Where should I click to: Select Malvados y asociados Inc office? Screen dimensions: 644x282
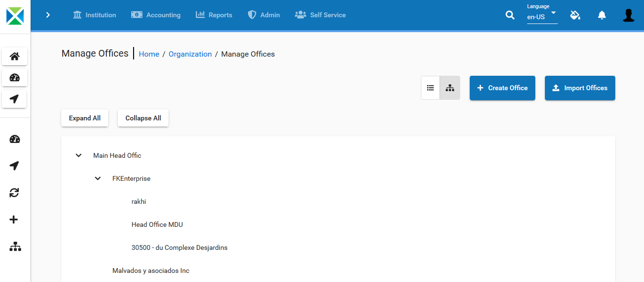pos(151,270)
